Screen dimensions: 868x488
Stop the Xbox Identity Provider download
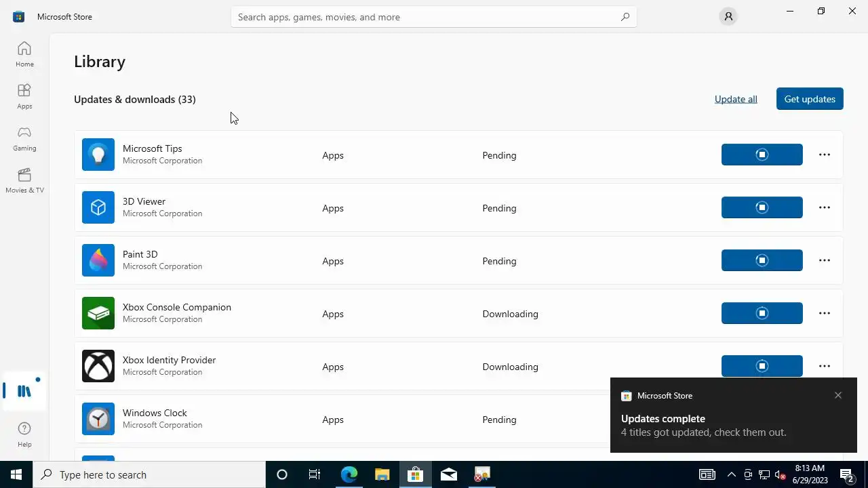point(762,366)
